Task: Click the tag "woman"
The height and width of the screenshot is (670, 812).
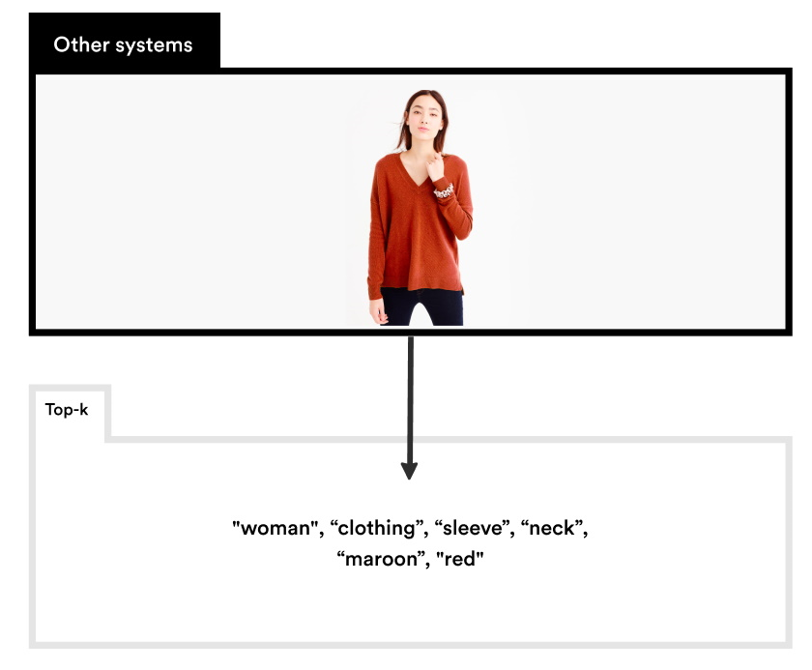Action: pyautogui.click(x=275, y=528)
